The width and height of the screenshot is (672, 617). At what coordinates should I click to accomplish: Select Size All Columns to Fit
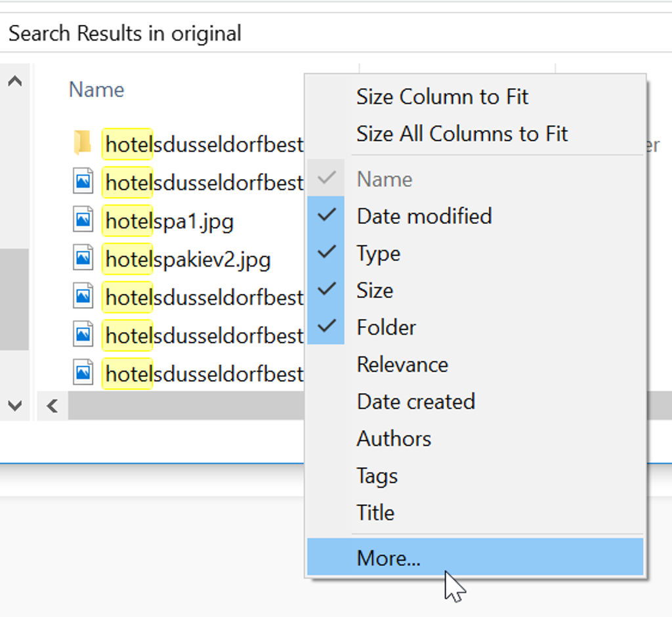pos(461,134)
